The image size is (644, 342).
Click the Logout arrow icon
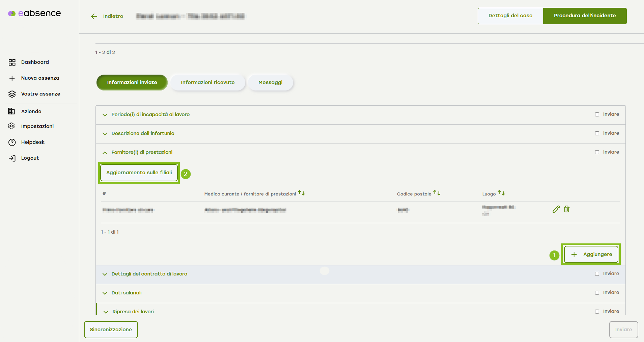(12, 158)
